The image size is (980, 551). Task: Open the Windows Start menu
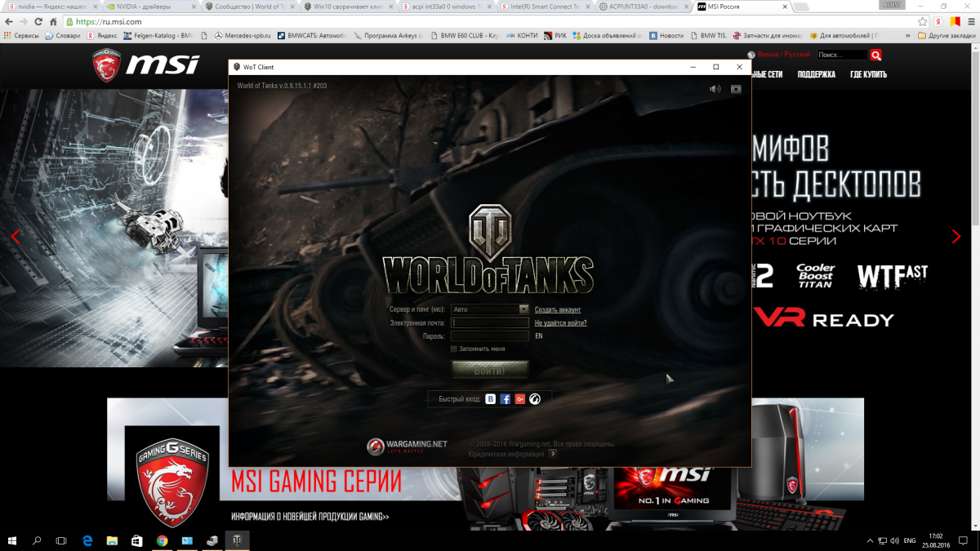(x=12, y=540)
